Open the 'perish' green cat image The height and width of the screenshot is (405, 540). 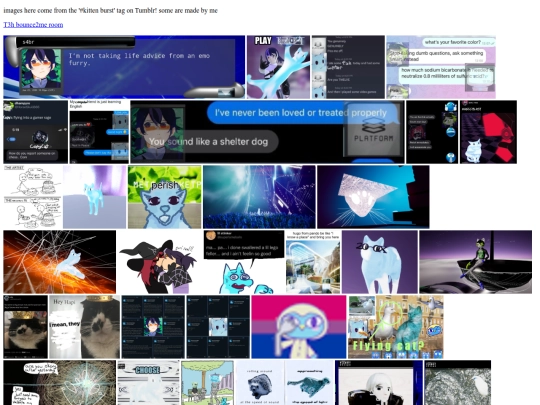coord(165,197)
